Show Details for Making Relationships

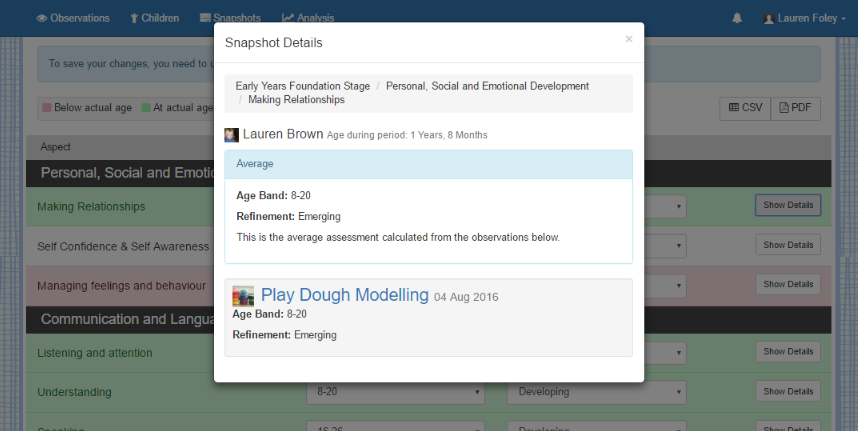788,205
